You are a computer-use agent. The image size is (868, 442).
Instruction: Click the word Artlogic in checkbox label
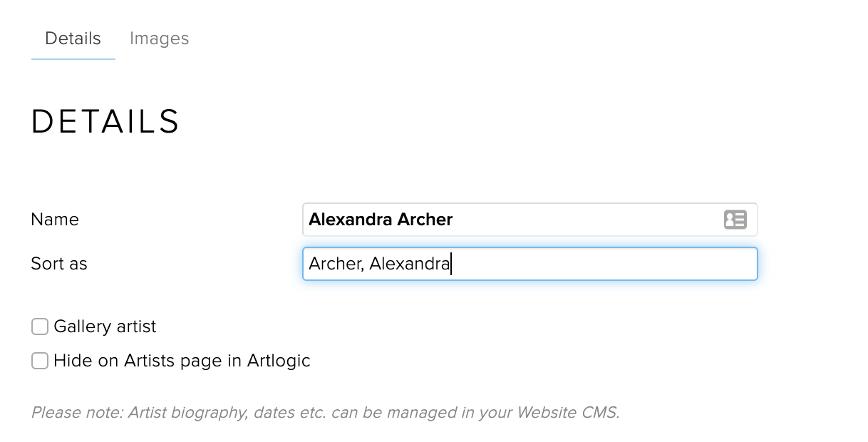279,361
